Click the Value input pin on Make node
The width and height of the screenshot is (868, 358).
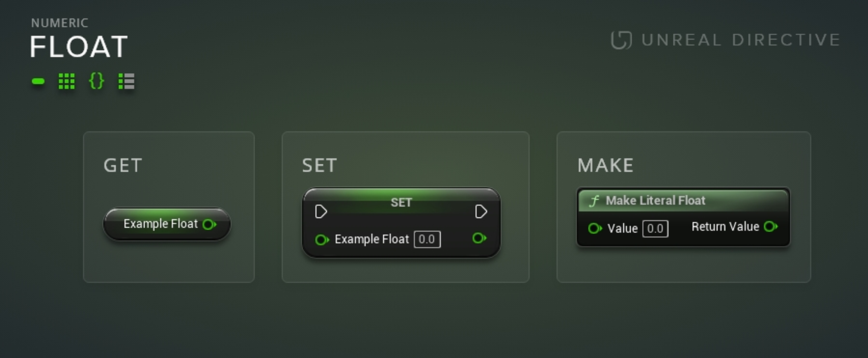pos(594,229)
